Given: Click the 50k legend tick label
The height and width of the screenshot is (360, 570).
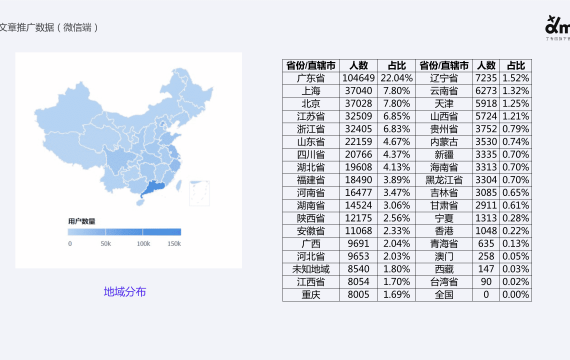Looking at the screenshot, I should click(x=106, y=244).
